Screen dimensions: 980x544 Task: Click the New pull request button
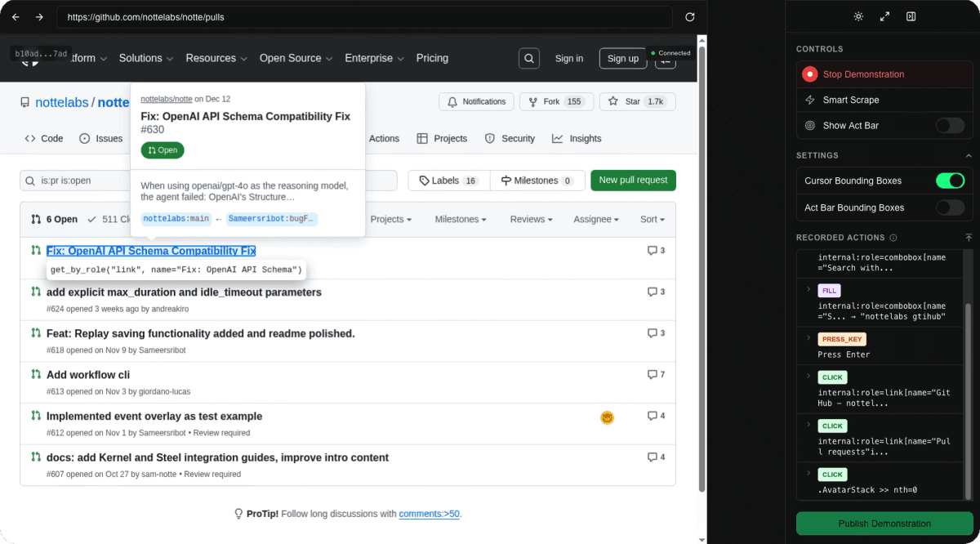[633, 181]
